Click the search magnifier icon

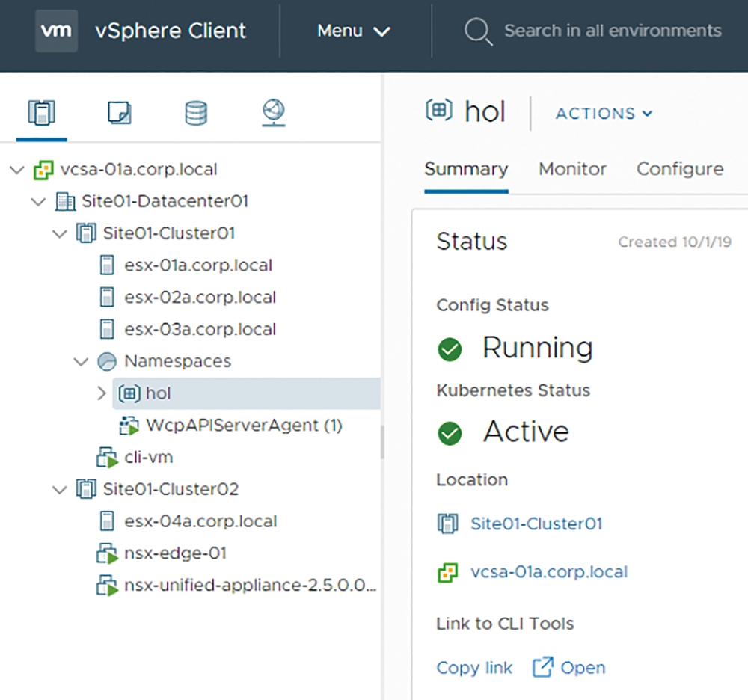[x=478, y=31]
